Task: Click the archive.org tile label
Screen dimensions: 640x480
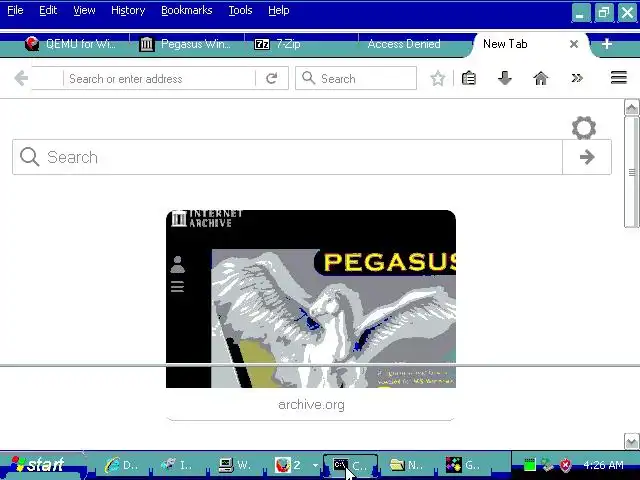Action: [x=311, y=404]
